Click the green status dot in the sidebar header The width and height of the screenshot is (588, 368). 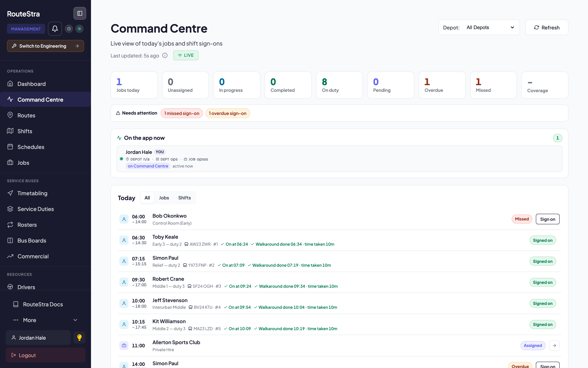point(79,29)
